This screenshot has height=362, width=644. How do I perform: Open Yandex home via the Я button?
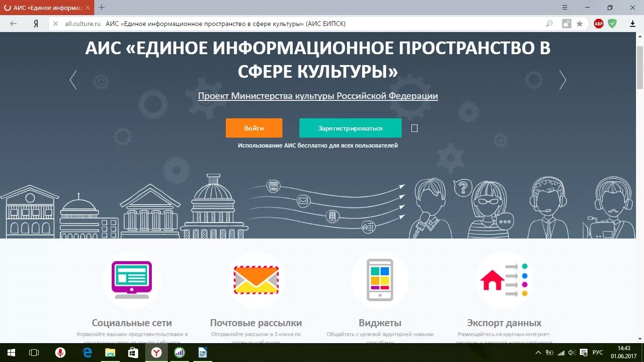pyautogui.click(x=36, y=24)
